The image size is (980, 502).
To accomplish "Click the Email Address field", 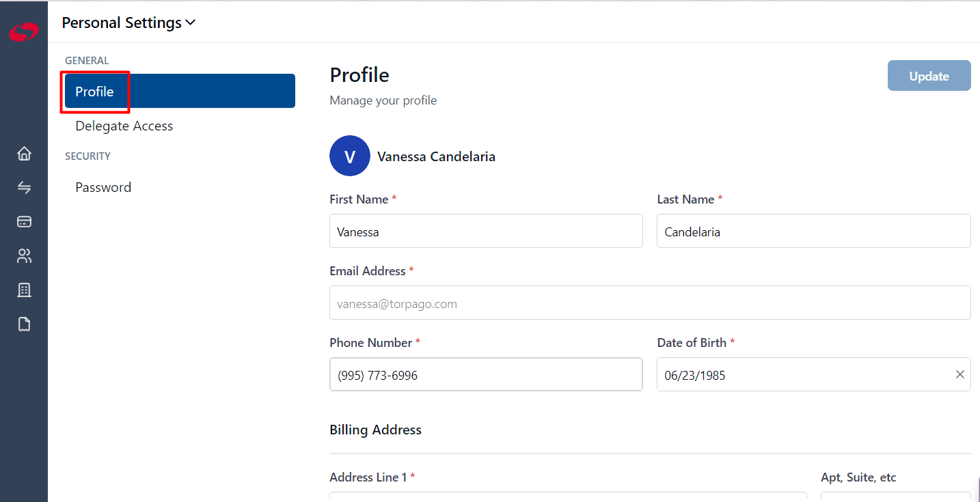I will (x=650, y=303).
